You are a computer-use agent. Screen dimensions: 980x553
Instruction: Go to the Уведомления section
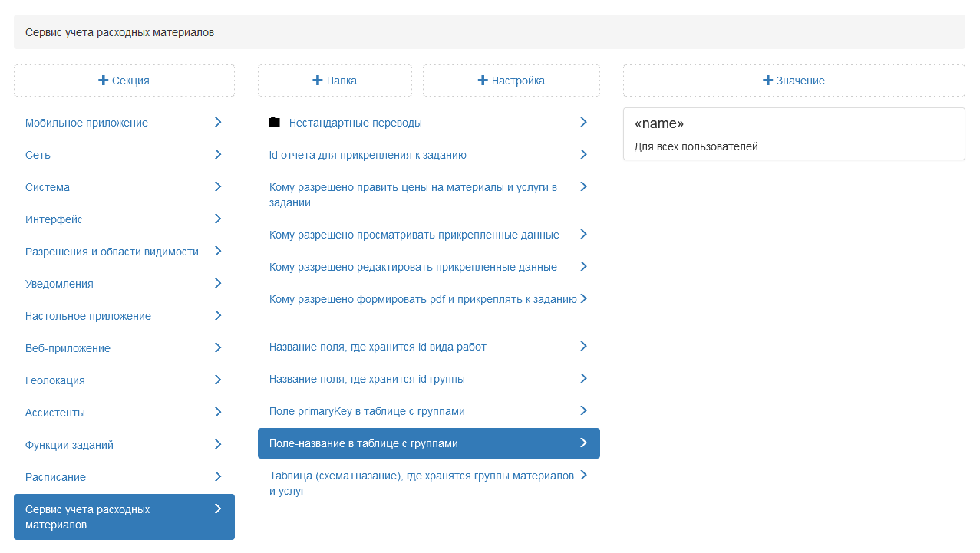(59, 284)
